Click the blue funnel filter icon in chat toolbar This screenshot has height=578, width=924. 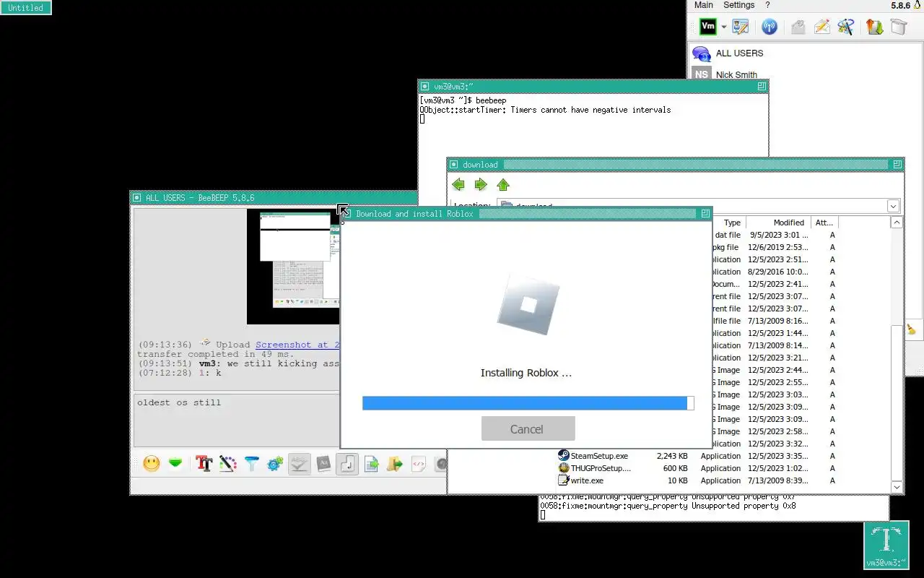point(251,464)
